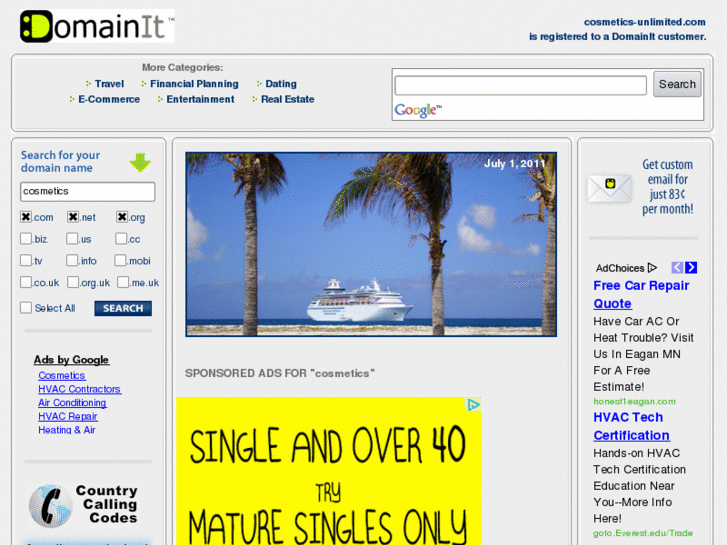Check the .co.uk domain checkbox
The width and height of the screenshot is (727, 545).
(26, 282)
